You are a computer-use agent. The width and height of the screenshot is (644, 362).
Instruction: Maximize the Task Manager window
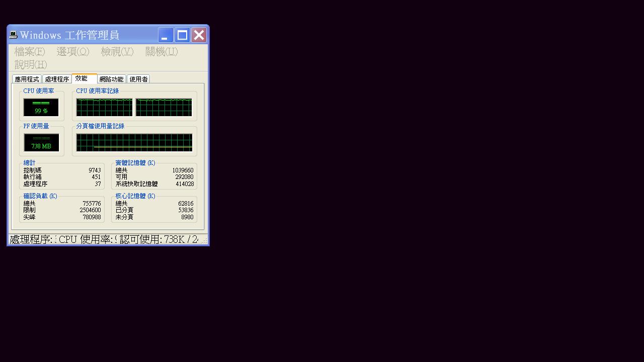click(x=182, y=35)
